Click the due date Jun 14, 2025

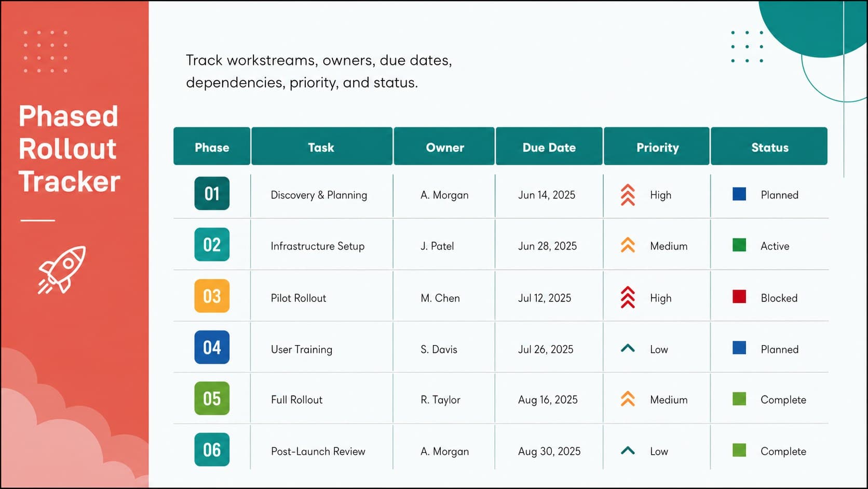(x=547, y=195)
